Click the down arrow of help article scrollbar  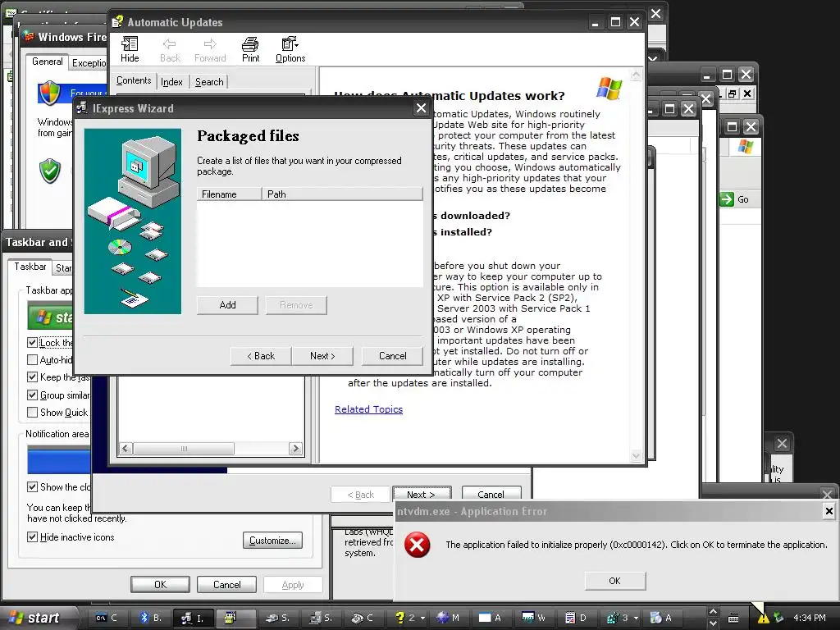coord(636,456)
